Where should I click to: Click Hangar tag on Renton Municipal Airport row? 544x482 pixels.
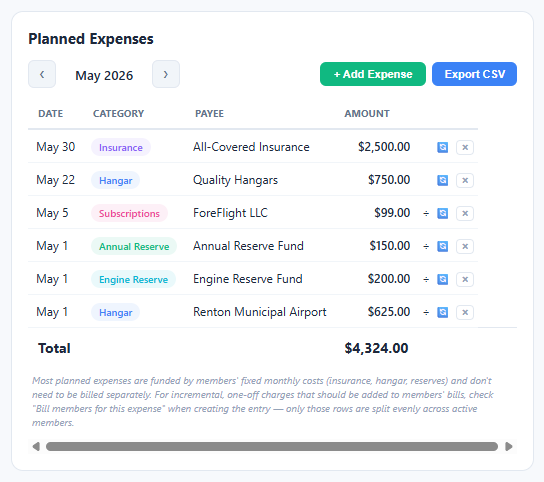(116, 312)
